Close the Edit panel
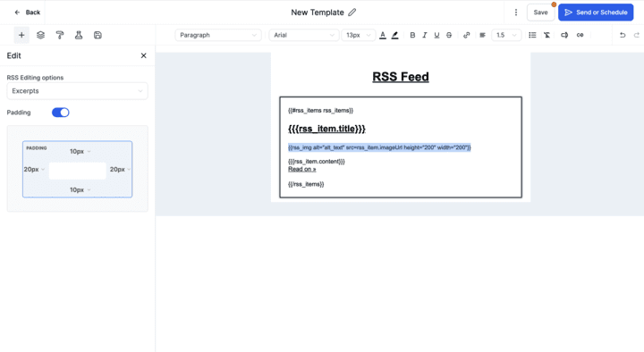The width and height of the screenshot is (644, 352). pyautogui.click(x=143, y=55)
